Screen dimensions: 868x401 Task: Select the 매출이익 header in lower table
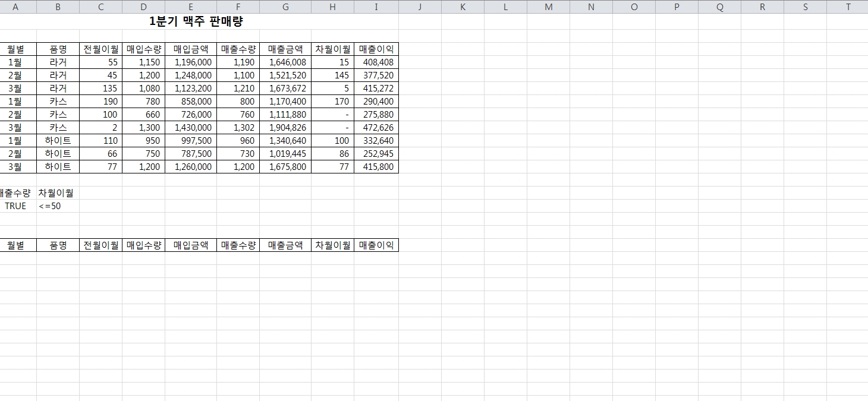click(x=376, y=245)
